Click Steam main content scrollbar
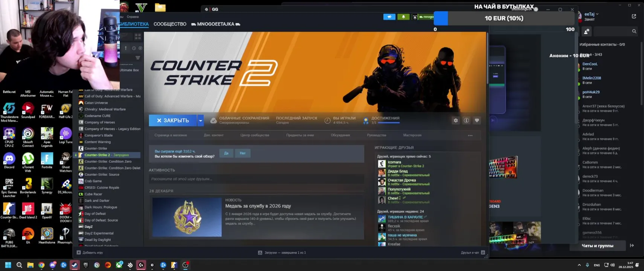Viewport: 644px width, 271px height. [487, 58]
